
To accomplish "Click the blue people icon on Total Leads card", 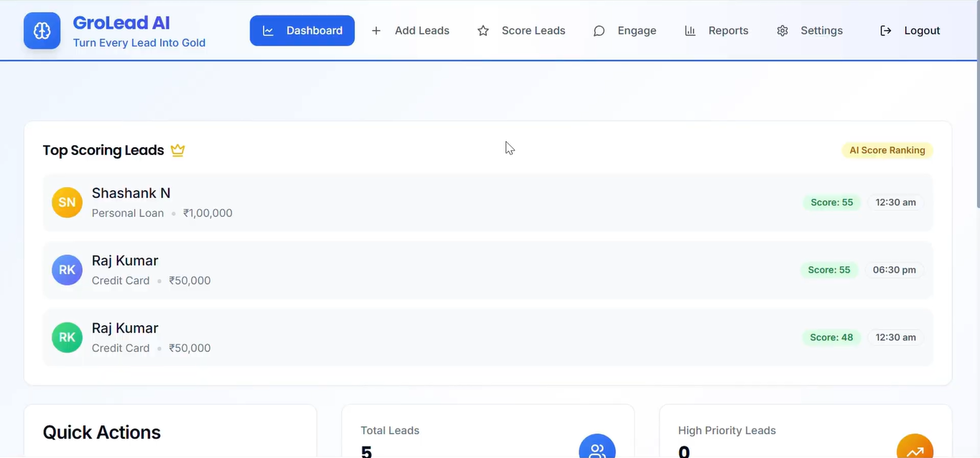I will (597, 449).
